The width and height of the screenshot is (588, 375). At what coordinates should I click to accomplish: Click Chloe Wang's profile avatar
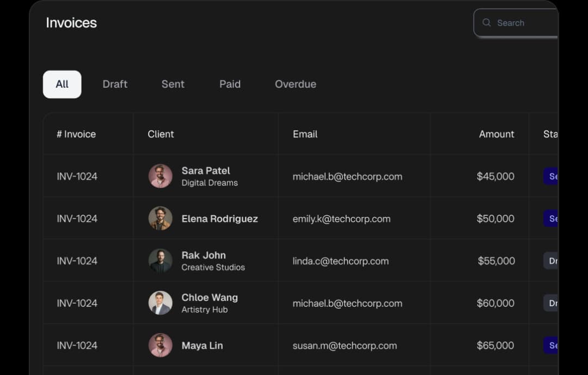(x=161, y=303)
